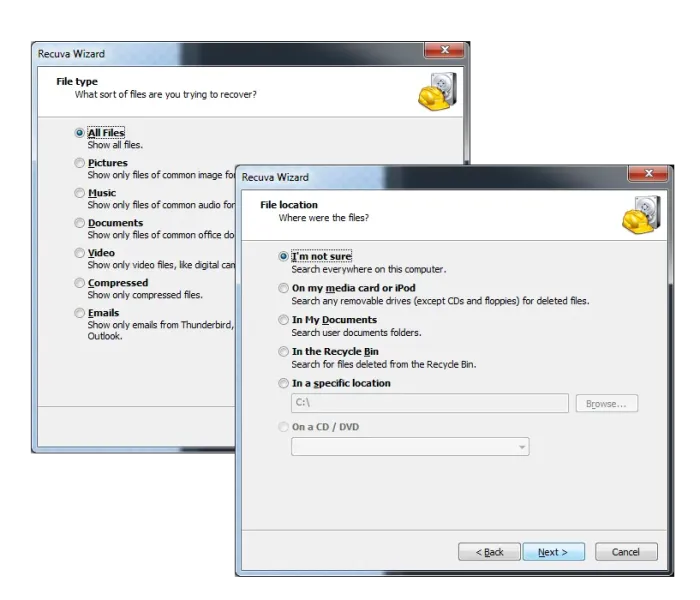
Task: Choose In the Recycle Bin option
Action: [x=283, y=351]
